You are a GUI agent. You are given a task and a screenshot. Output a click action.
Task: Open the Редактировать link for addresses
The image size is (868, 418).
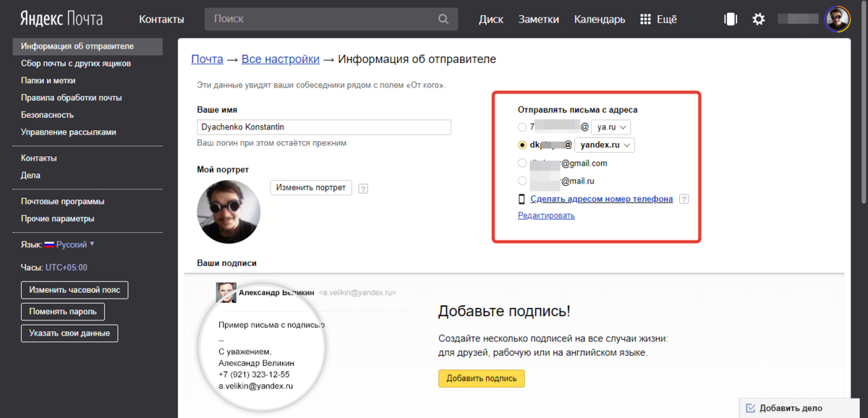click(546, 215)
